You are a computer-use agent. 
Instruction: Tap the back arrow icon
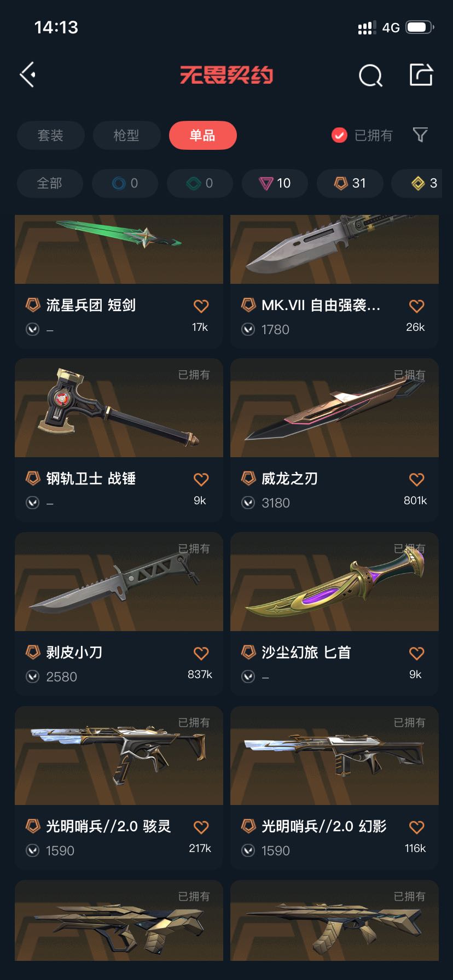(x=28, y=74)
